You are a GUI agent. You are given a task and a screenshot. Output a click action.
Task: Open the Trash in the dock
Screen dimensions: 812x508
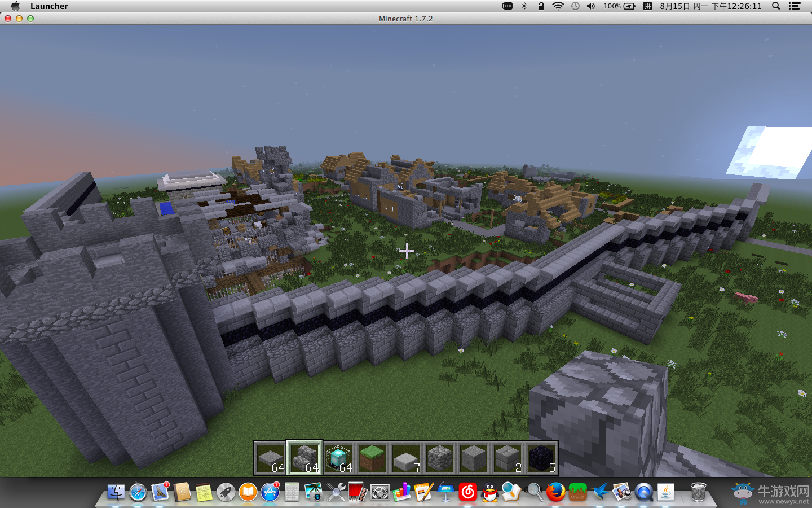pos(698,492)
